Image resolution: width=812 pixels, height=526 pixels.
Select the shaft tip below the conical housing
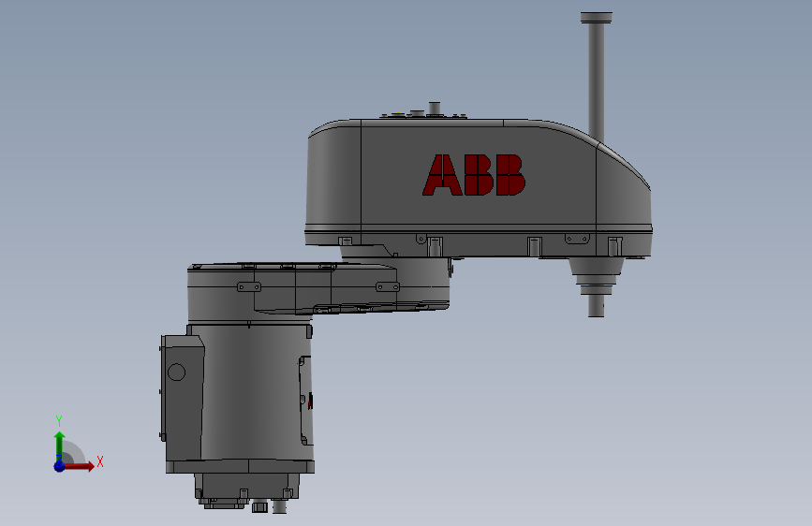(x=596, y=305)
